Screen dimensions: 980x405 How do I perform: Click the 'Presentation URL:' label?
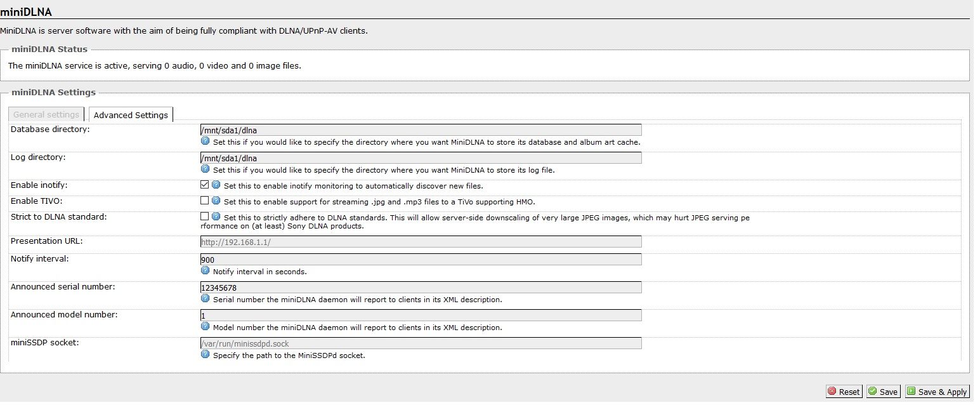[x=46, y=241]
